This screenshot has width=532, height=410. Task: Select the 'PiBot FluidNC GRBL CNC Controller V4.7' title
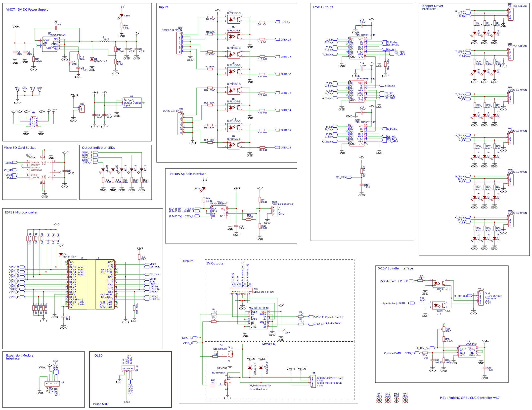pos(470,398)
